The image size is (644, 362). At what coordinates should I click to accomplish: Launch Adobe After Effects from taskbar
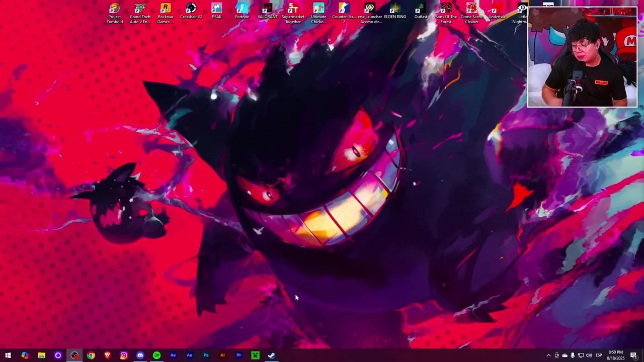[173, 355]
